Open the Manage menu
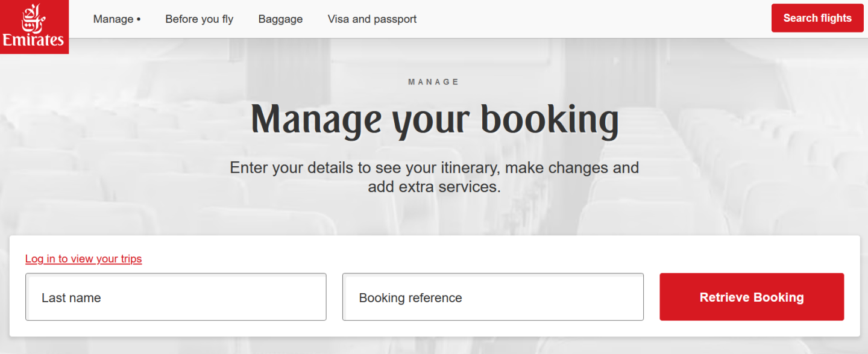 [x=113, y=19]
